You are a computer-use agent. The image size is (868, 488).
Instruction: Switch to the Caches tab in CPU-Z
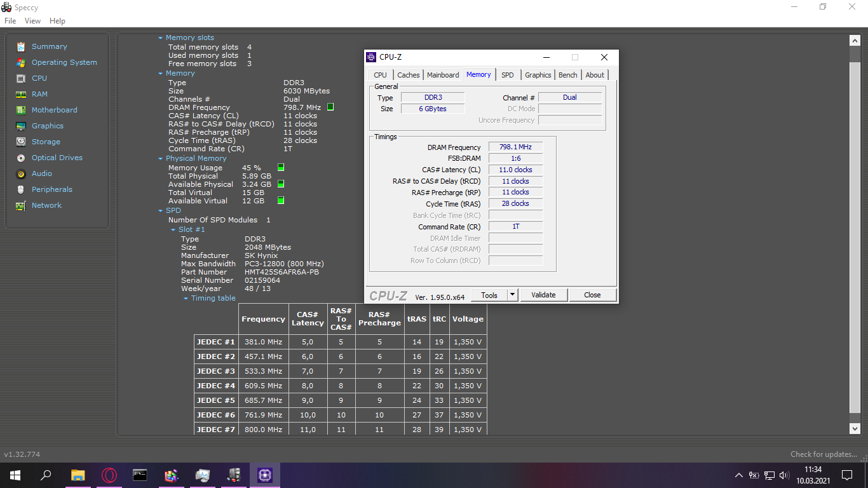click(x=409, y=75)
